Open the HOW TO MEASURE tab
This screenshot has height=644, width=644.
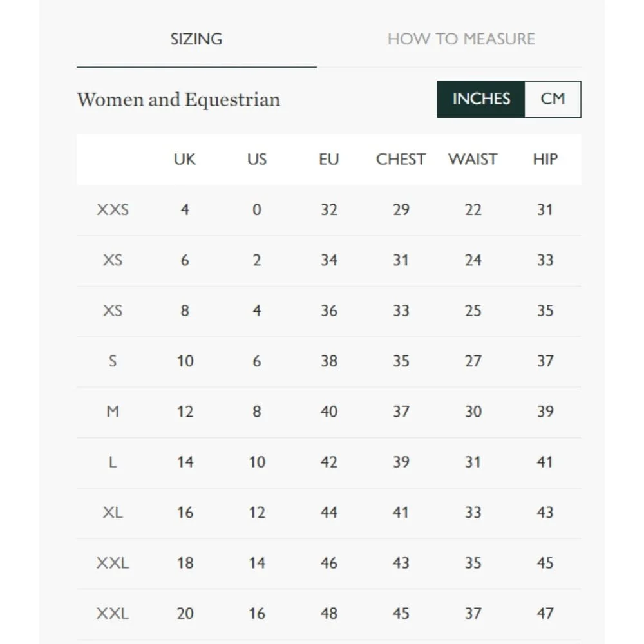[x=461, y=39]
